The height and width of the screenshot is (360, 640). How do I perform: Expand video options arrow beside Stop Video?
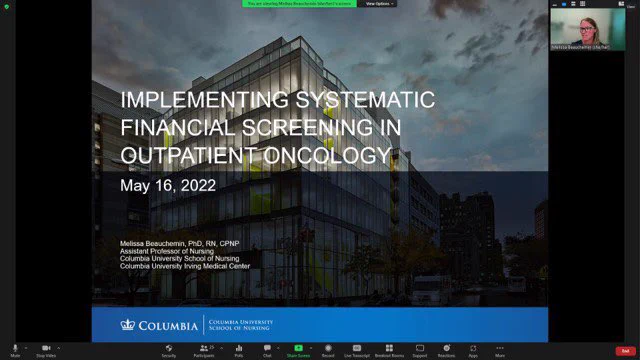59,348
